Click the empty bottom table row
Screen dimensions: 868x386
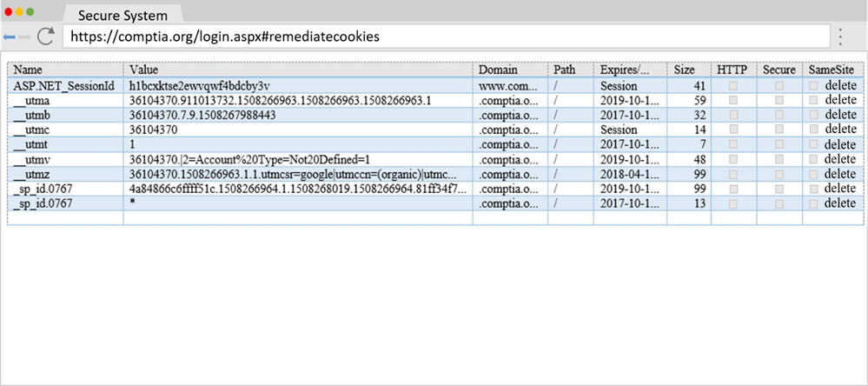pos(435,218)
